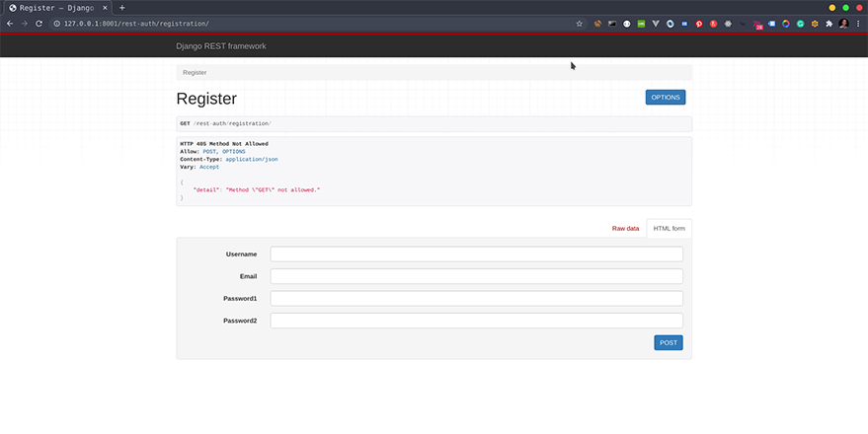Bookmark this page with the star icon
Screen dimensions: 868x434
click(579, 24)
